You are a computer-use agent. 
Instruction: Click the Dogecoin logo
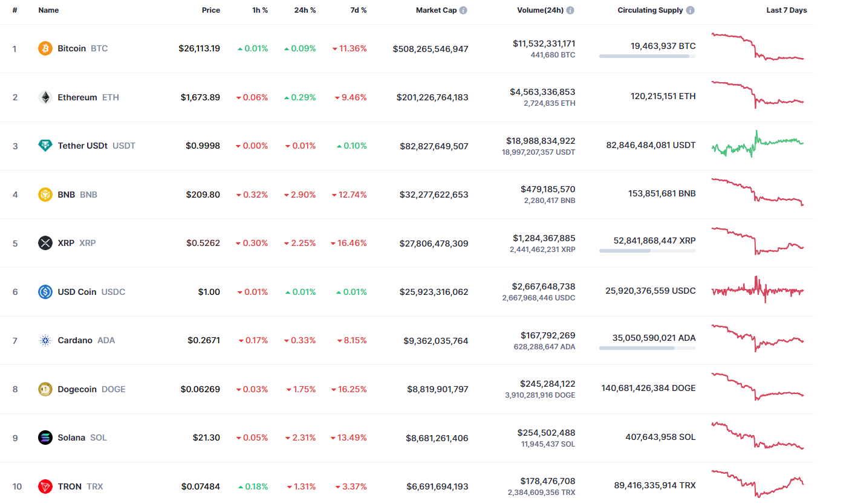point(45,389)
